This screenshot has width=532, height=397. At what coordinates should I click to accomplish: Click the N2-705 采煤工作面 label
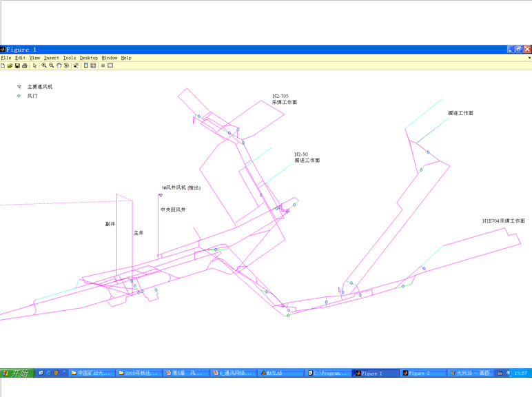pyautogui.click(x=285, y=99)
